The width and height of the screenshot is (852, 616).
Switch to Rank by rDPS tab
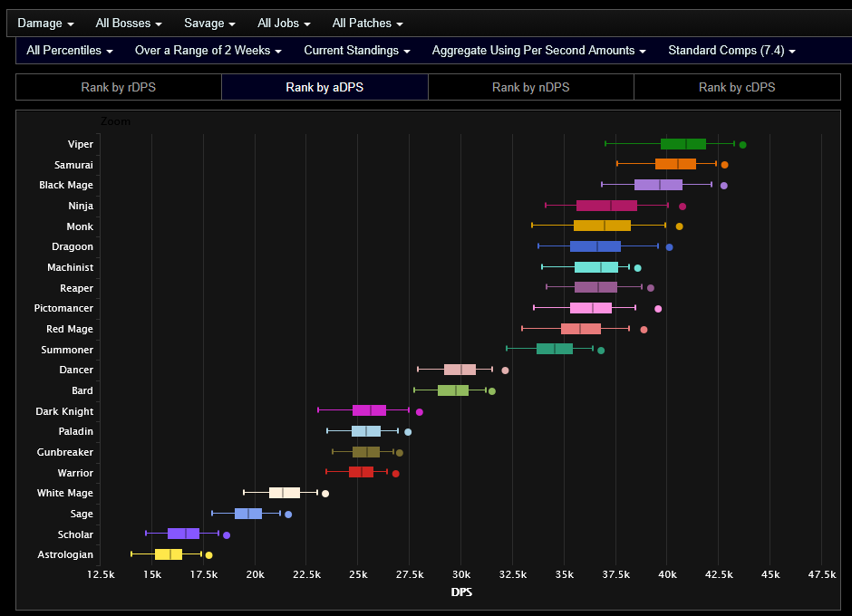point(119,88)
